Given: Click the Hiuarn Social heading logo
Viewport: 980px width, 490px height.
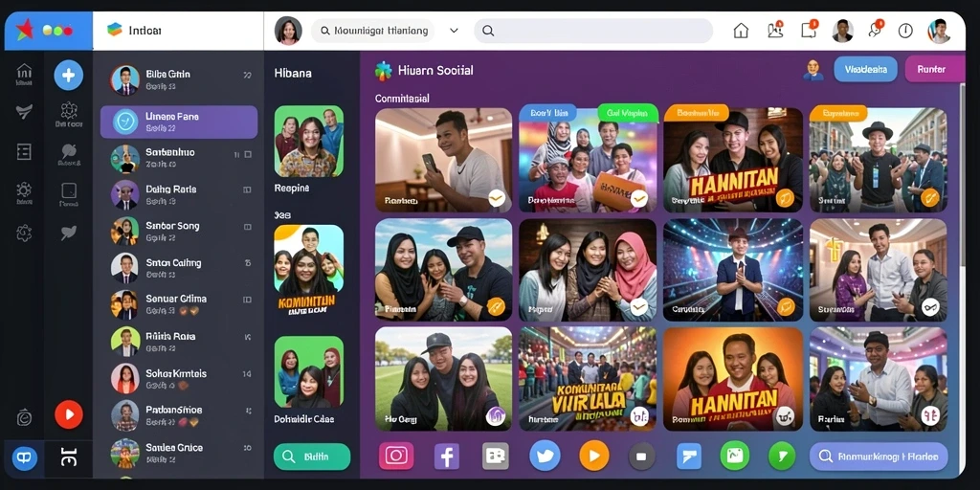Looking at the screenshot, I should [383, 71].
